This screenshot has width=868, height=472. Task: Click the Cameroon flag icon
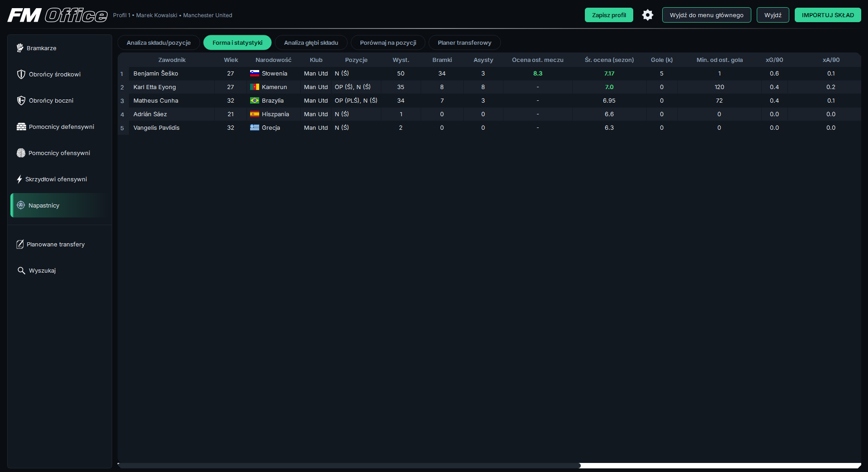pyautogui.click(x=255, y=87)
